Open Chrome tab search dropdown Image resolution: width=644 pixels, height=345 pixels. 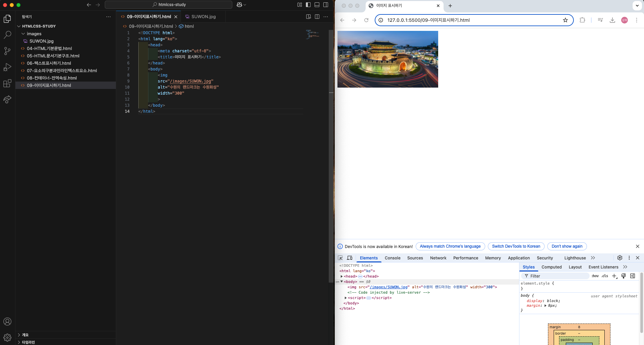637,6
